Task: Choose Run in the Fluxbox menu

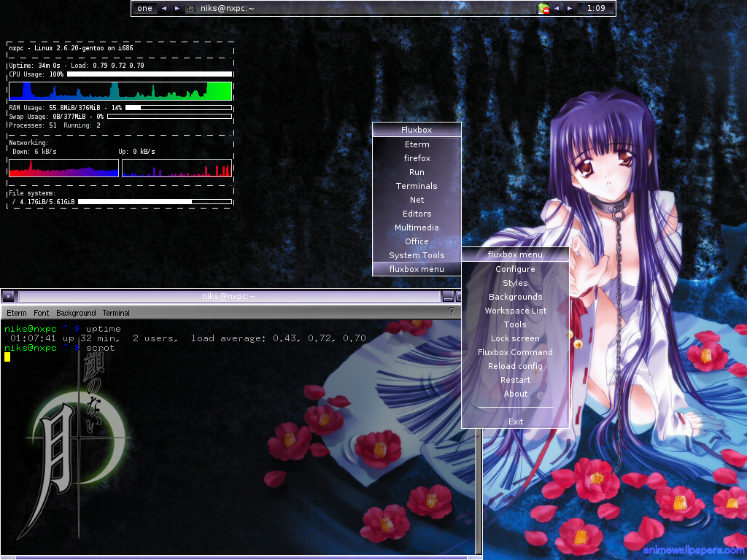Action: point(417,172)
